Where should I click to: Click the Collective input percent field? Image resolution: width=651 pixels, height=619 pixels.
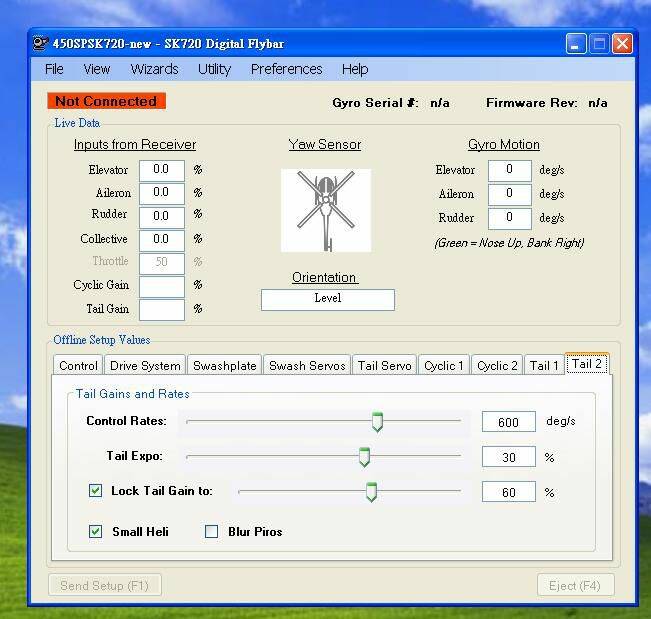click(162, 240)
